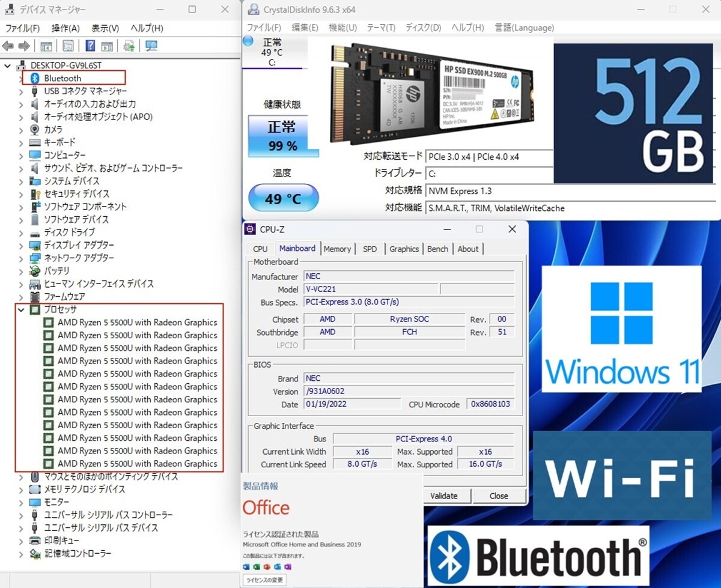
Task: Switch to the SPD tab in CPU-Z
Action: click(x=370, y=249)
